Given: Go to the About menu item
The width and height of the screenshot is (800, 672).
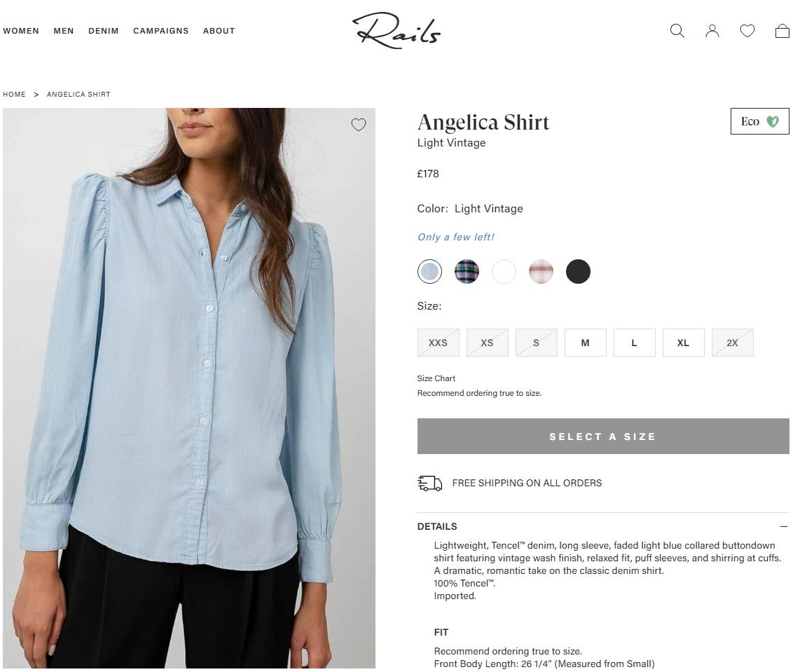Looking at the screenshot, I should 219,31.
